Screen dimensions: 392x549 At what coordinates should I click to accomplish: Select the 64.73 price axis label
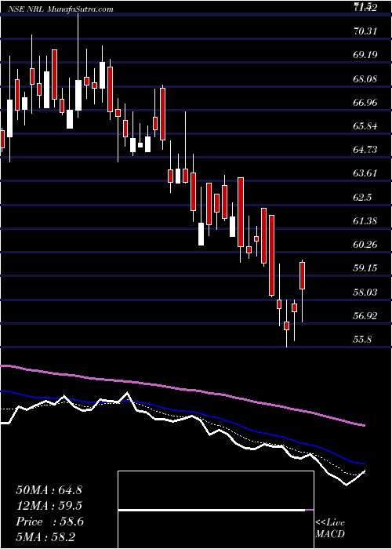coord(365,150)
